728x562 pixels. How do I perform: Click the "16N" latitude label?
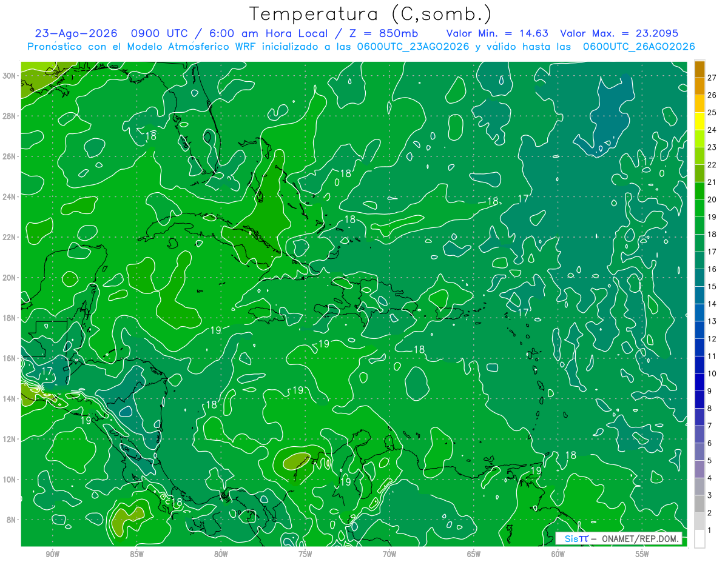[9, 358]
